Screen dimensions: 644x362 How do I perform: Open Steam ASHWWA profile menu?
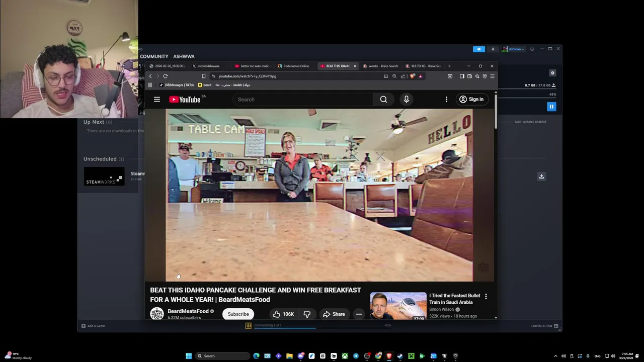tap(184, 56)
